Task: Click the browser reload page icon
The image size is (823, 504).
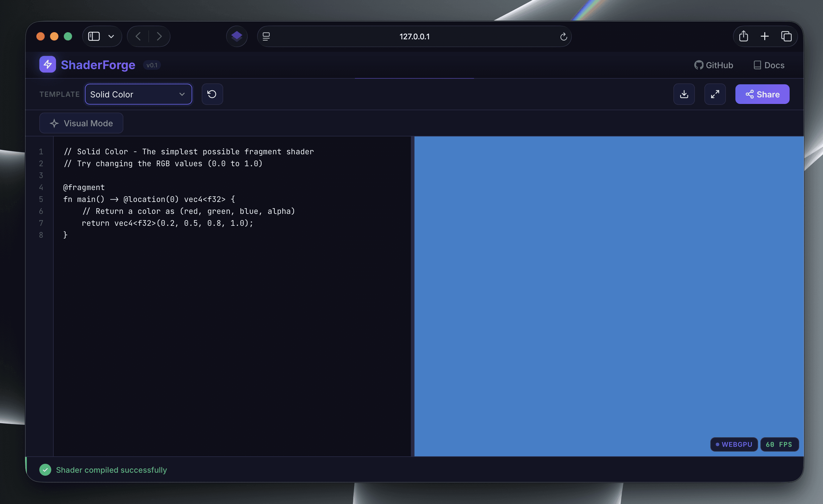Action: pyautogui.click(x=563, y=36)
